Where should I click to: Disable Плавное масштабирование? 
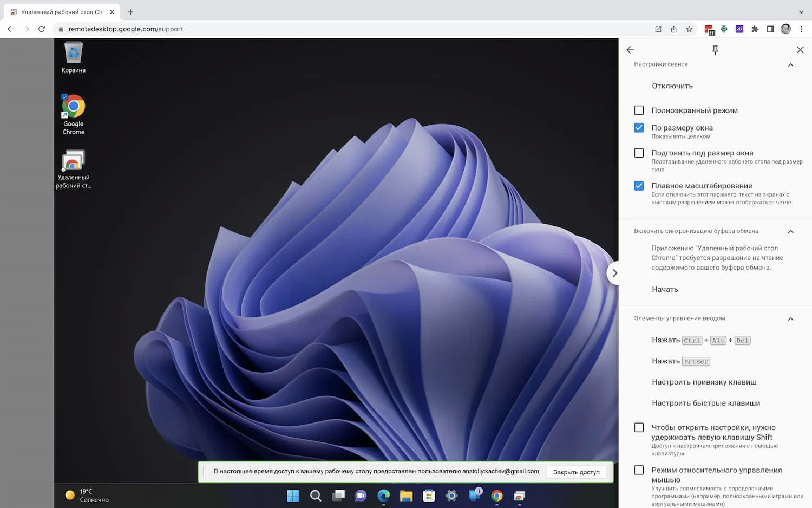[639, 186]
